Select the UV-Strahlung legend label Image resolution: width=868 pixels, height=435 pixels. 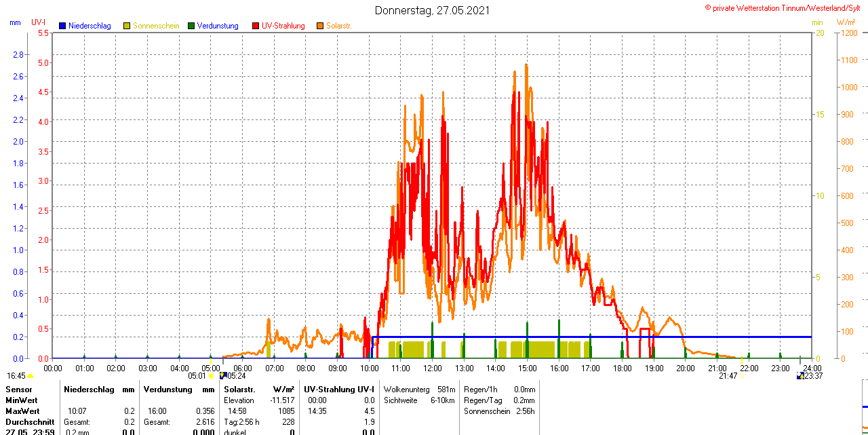[283, 26]
